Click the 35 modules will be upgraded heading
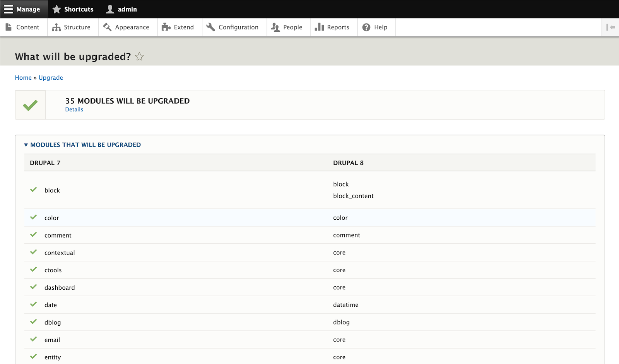619x364 pixels. pos(127,101)
